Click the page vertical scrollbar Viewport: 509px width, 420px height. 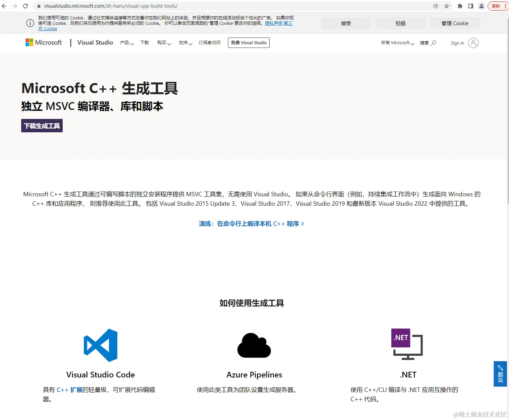coord(508,111)
